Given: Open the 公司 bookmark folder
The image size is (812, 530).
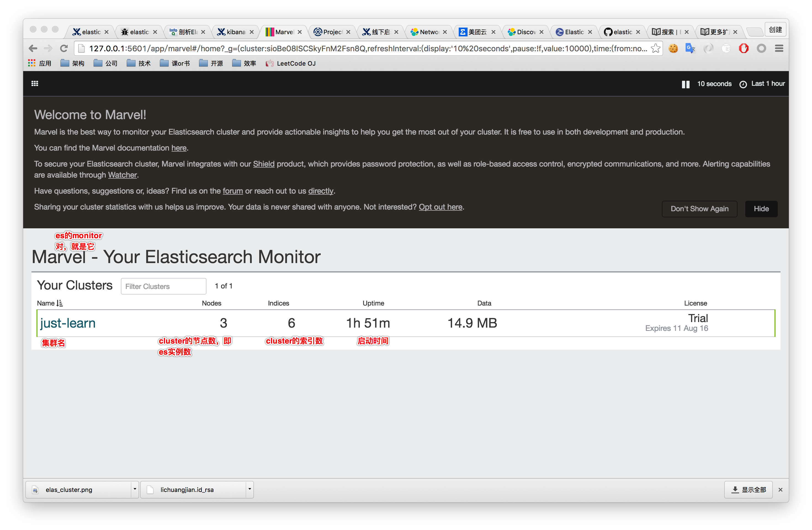Looking at the screenshot, I should click(105, 63).
